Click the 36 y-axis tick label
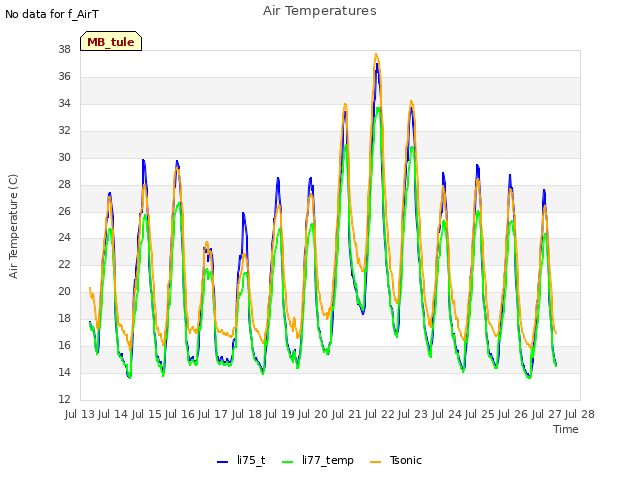Viewport: 640px width, 480px height. tap(64, 76)
